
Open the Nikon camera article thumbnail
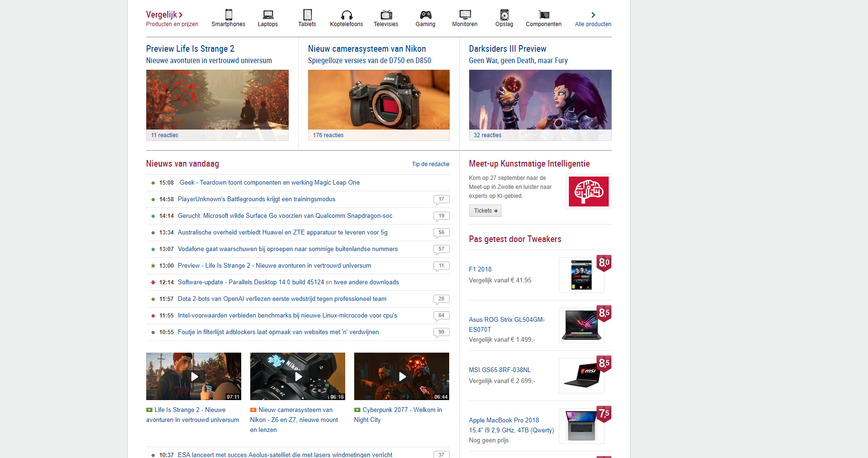pos(378,100)
